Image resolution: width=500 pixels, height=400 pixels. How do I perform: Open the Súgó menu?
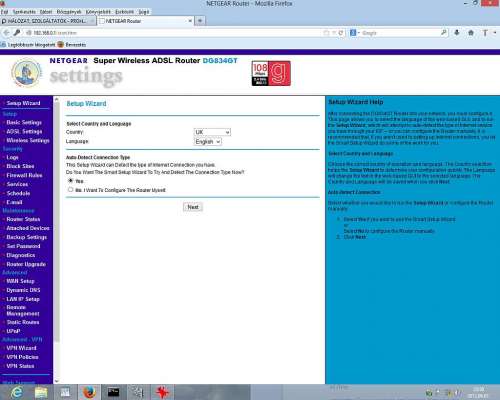[x=144, y=12]
